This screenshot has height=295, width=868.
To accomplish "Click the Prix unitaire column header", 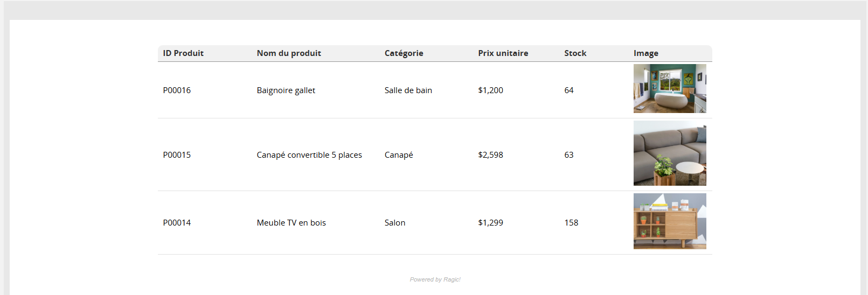I will click(503, 53).
